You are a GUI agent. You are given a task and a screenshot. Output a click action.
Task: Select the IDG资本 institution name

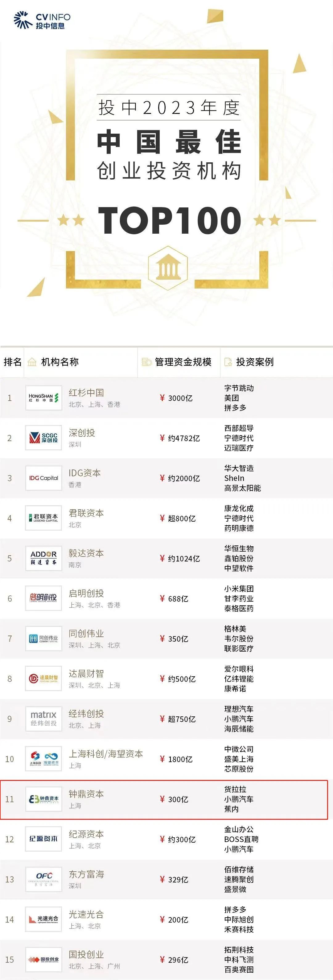(x=85, y=473)
